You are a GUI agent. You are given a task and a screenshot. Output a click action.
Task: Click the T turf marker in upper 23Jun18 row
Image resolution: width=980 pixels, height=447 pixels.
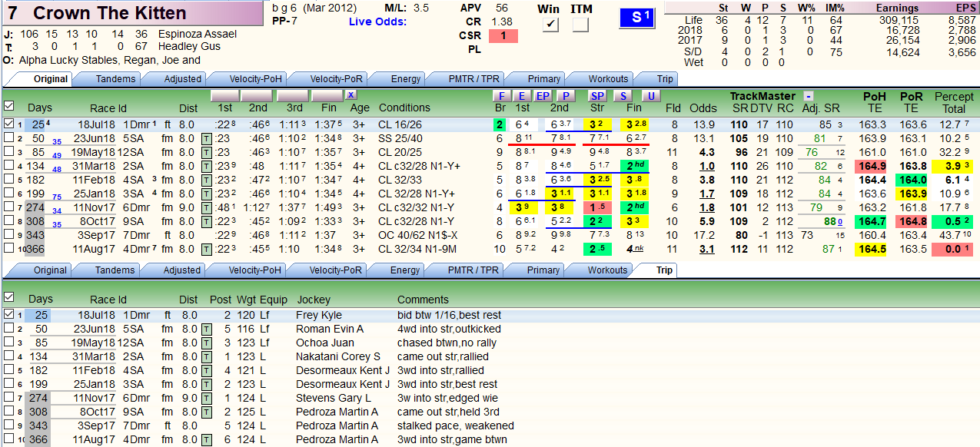pos(206,138)
